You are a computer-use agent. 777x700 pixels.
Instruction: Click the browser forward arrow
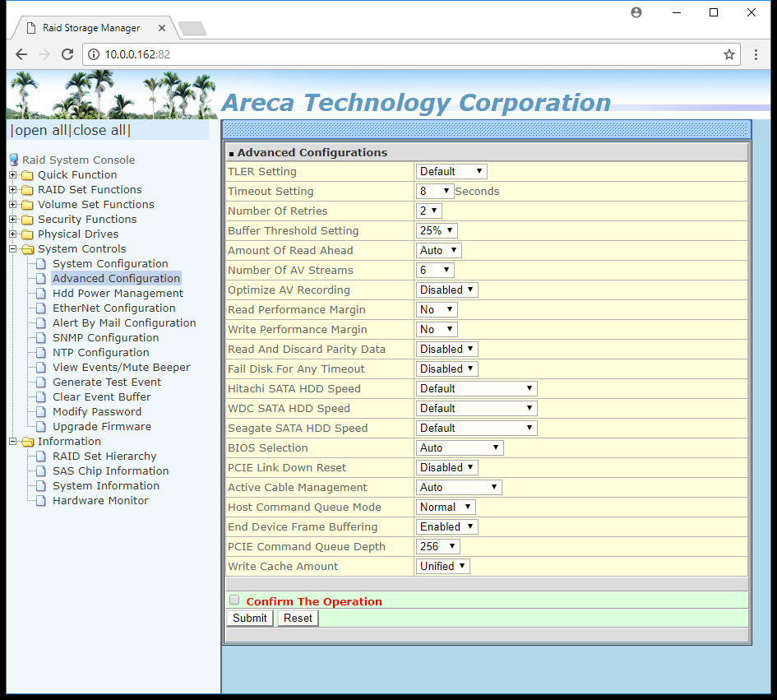pyautogui.click(x=44, y=54)
